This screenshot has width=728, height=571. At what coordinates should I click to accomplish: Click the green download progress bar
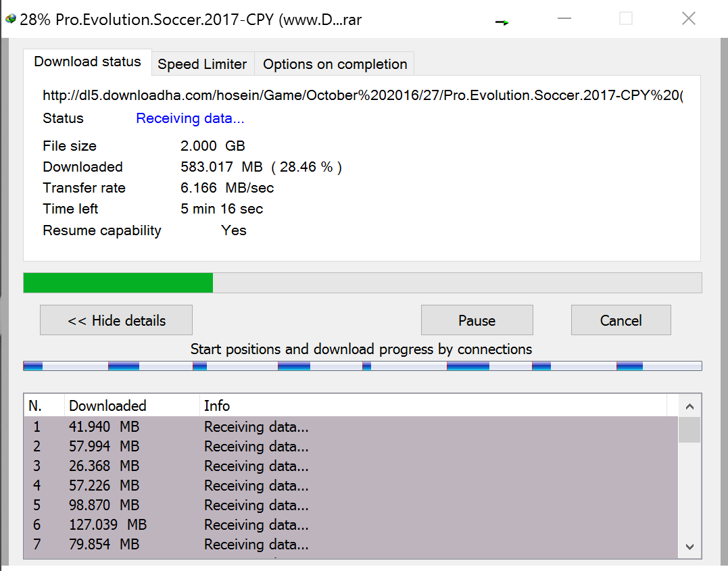362,282
